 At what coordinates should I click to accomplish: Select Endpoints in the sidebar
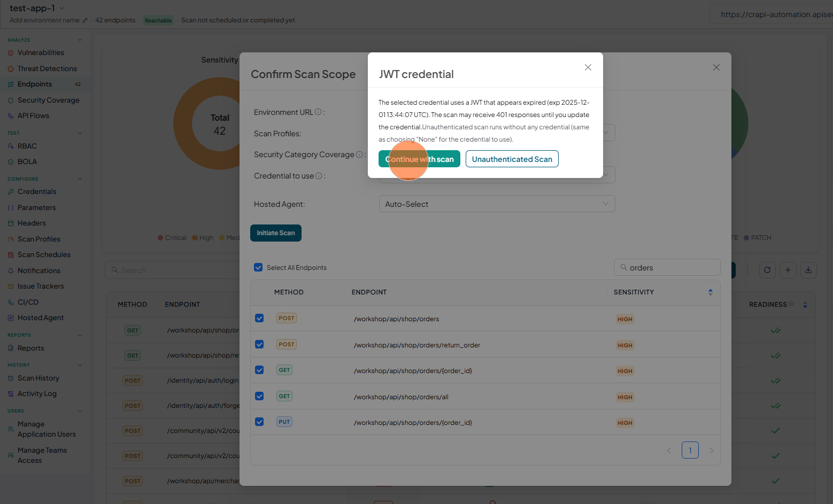point(35,84)
